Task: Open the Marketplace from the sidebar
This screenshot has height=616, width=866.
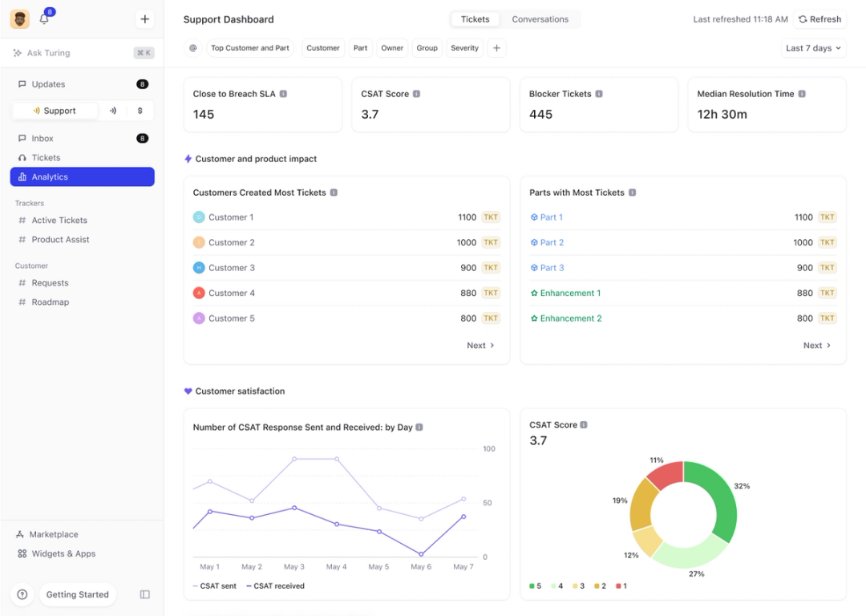Action: point(55,534)
